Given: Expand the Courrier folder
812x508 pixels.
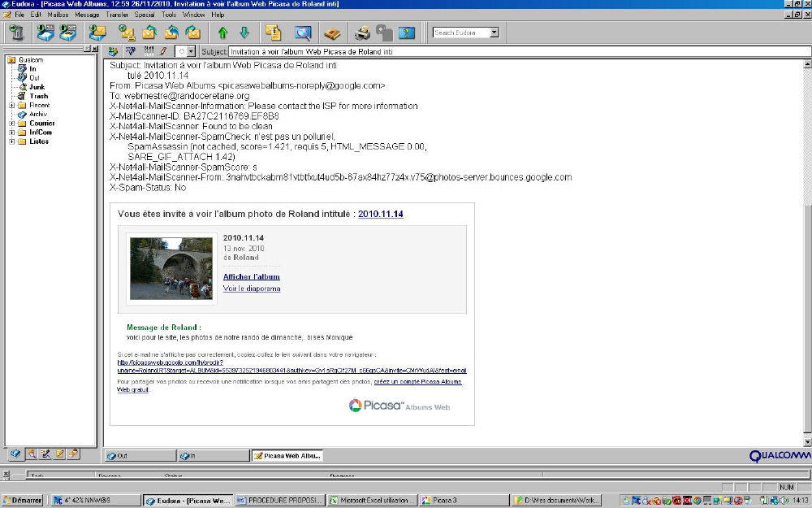Looking at the screenshot, I should 11,124.
